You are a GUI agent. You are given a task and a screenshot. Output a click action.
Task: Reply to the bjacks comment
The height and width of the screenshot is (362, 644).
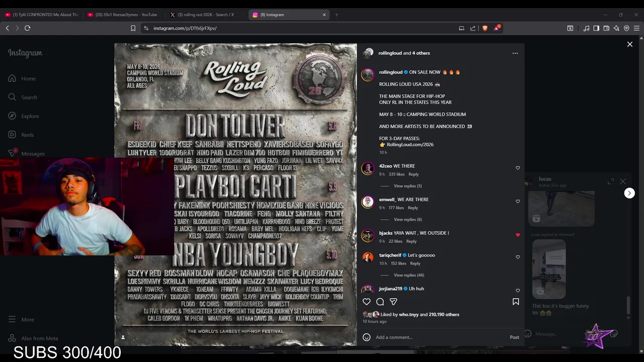pyautogui.click(x=411, y=241)
